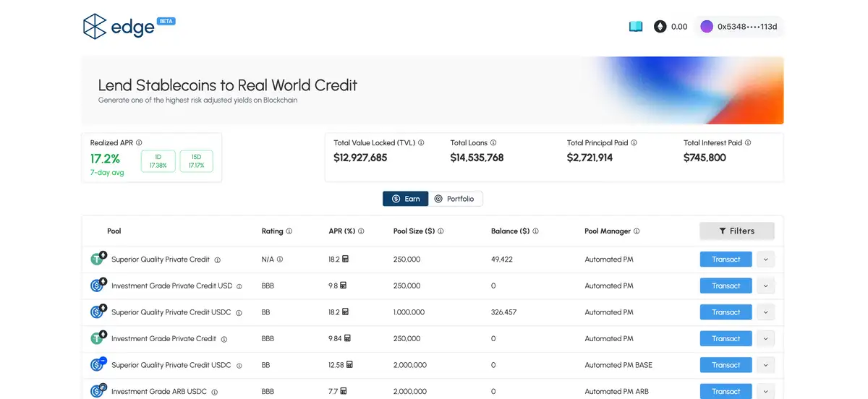Click the Pool Size column info icon
868x399 pixels.
[x=441, y=231]
